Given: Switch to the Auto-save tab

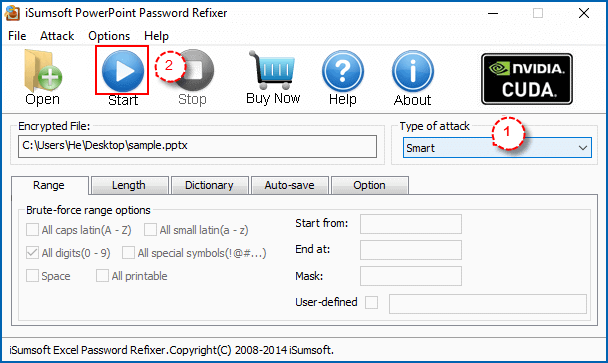Looking at the screenshot, I should pos(290,185).
